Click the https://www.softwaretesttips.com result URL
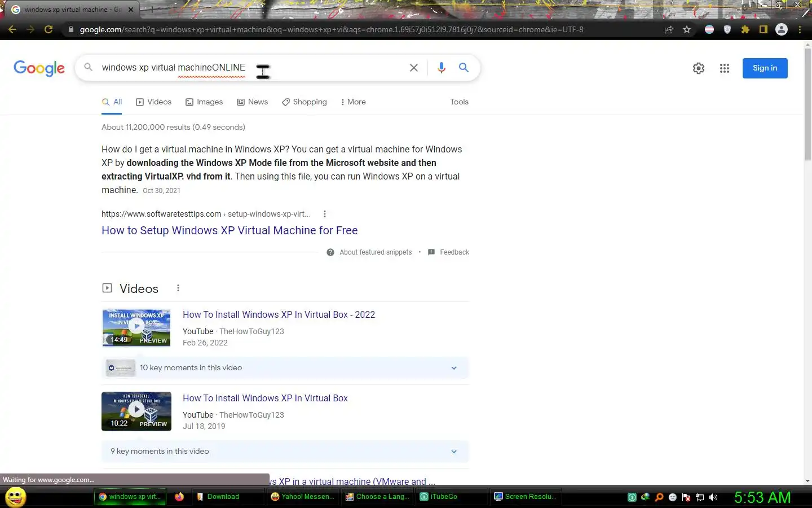The height and width of the screenshot is (508, 812). click(161, 214)
